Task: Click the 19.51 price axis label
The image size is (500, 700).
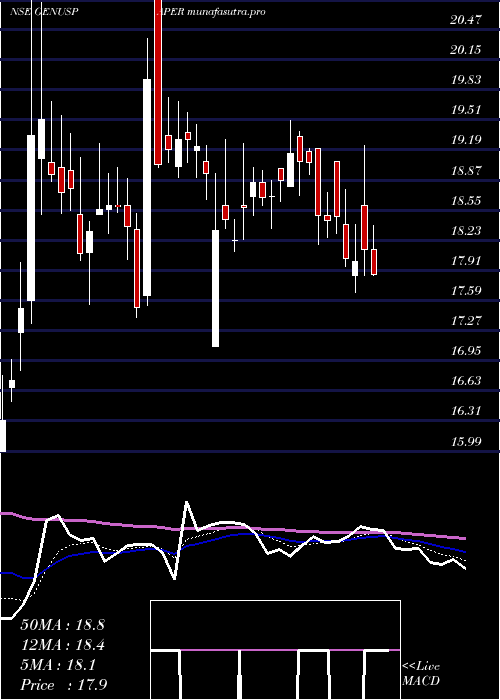Action: [x=466, y=110]
